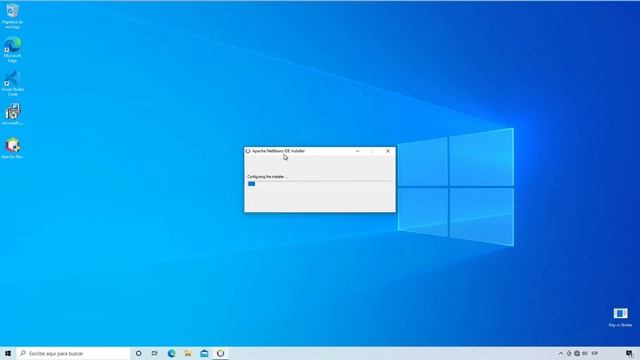Open Microsoft Edge desktop shortcut
The width and height of the screenshot is (640, 360).
tap(12, 49)
